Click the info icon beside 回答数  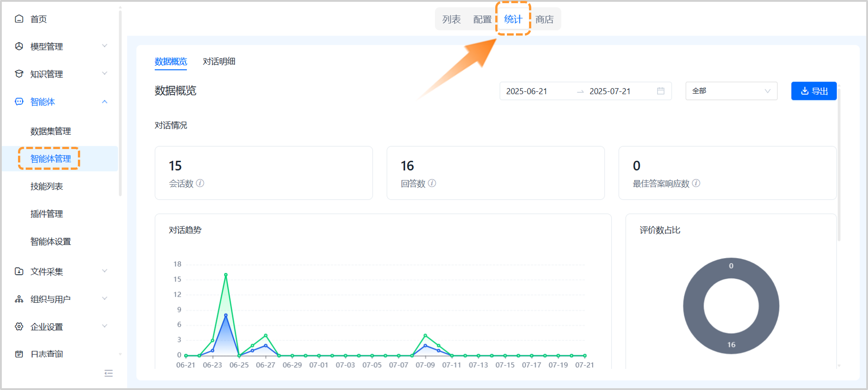pos(432,183)
